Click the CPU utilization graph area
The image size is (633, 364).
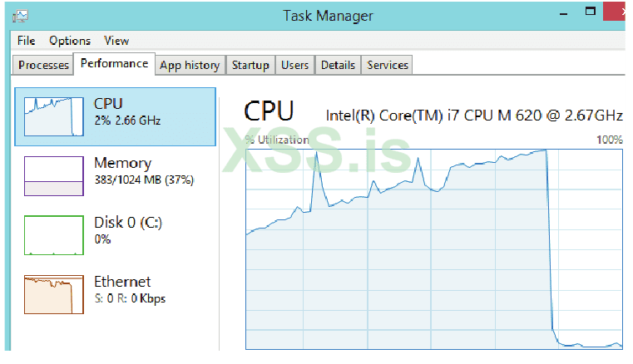[433, 249]
